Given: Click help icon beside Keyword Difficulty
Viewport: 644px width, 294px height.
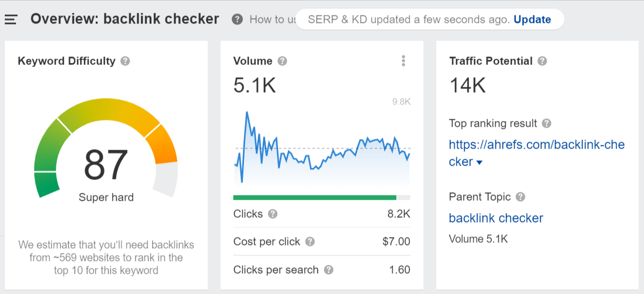Looking at the screenshot, I should [125, 61].
